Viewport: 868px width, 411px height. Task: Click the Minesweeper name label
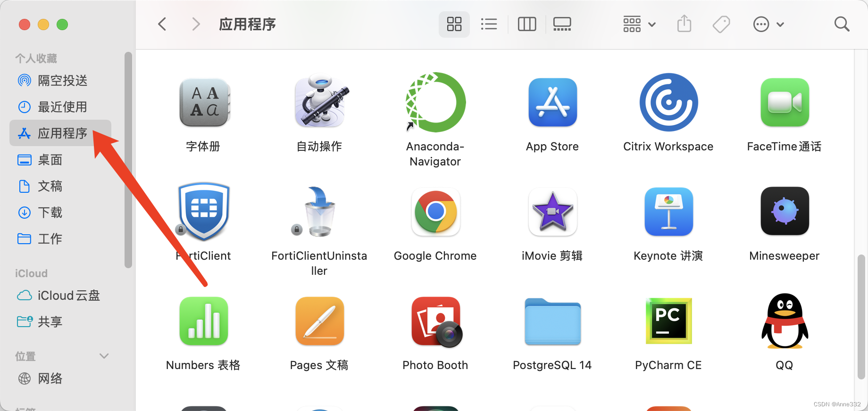click(785, 256)
